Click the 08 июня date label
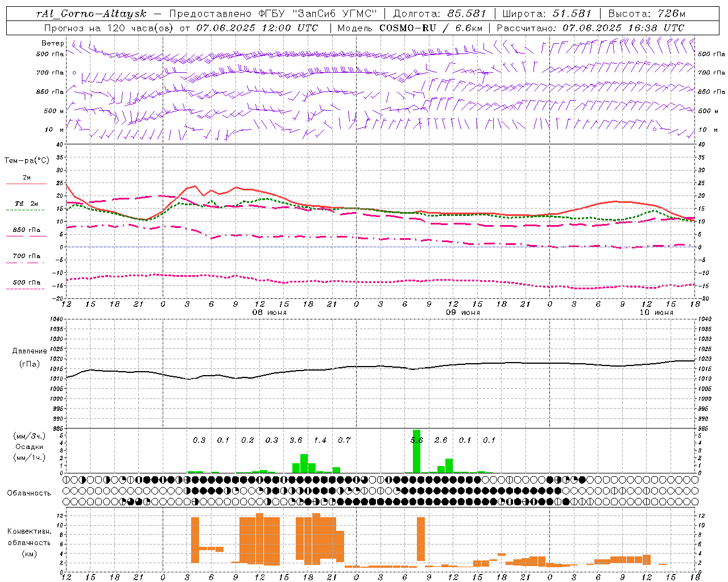 click(270, 313)
